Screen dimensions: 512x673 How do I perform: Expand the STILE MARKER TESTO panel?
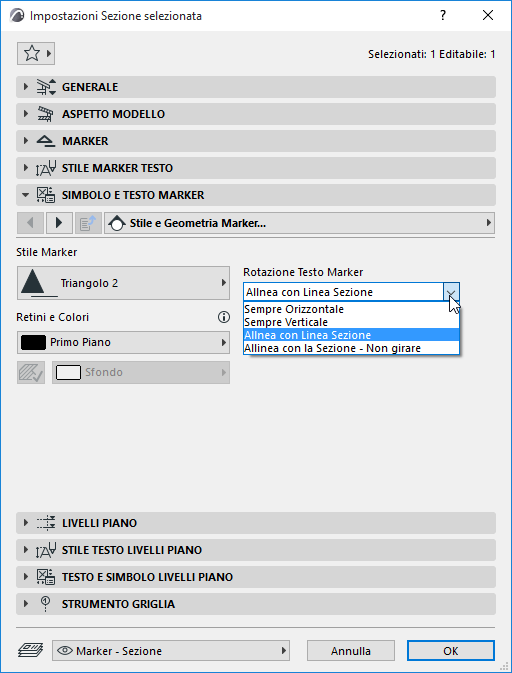(256, 168)
